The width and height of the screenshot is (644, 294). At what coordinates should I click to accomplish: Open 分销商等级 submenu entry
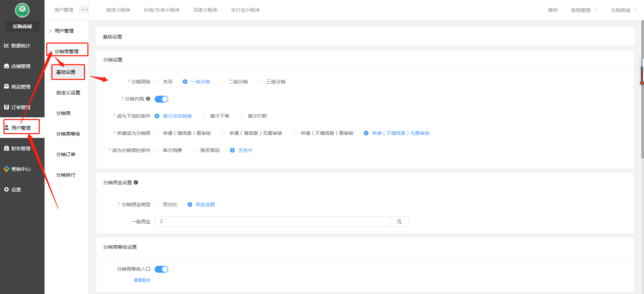pyautogui.click(x=68, y=134)
